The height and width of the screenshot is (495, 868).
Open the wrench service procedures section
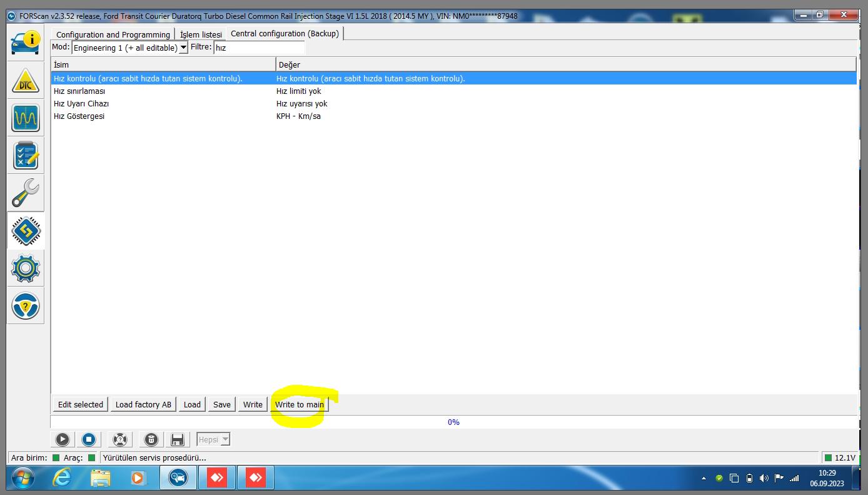[26, 193]
